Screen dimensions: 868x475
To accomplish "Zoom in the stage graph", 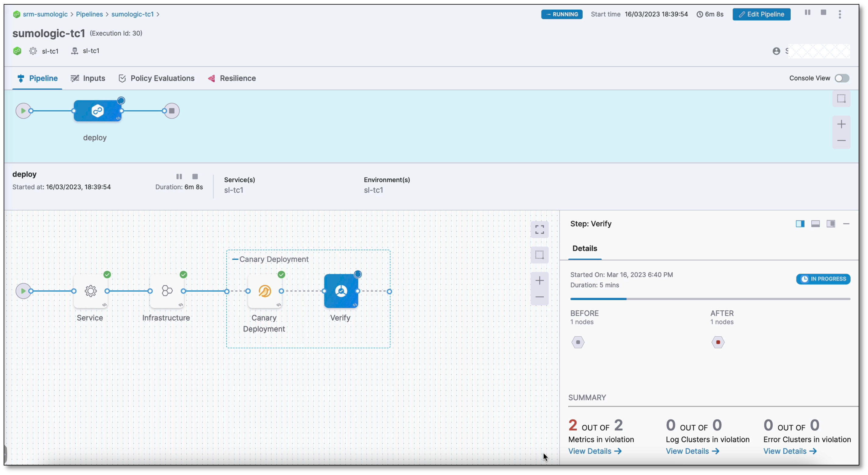I will point(842,124).
